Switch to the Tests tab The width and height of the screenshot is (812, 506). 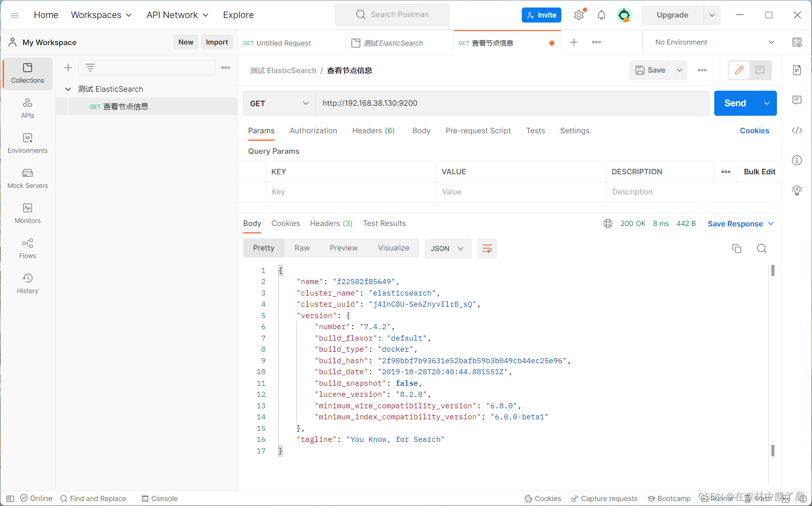[x=535, y=131]
